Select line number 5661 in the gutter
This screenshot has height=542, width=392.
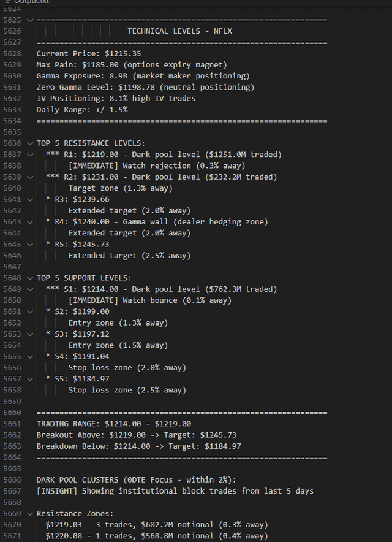12,424
